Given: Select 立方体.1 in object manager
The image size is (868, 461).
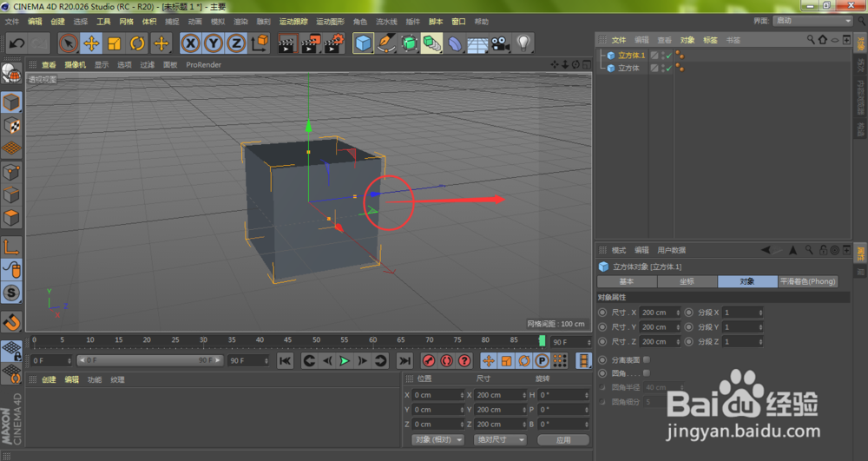Looking at the screenshot, I should pos(632,56).
